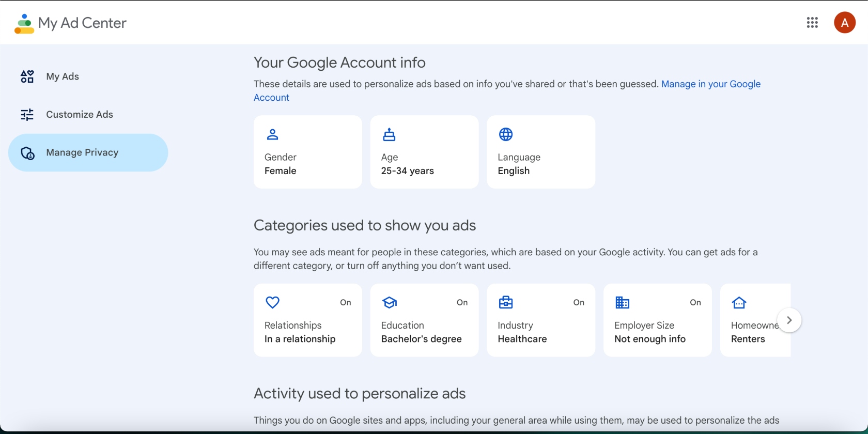Open the Language English card
Screen dimensions: 868x434
coord(541,152)
